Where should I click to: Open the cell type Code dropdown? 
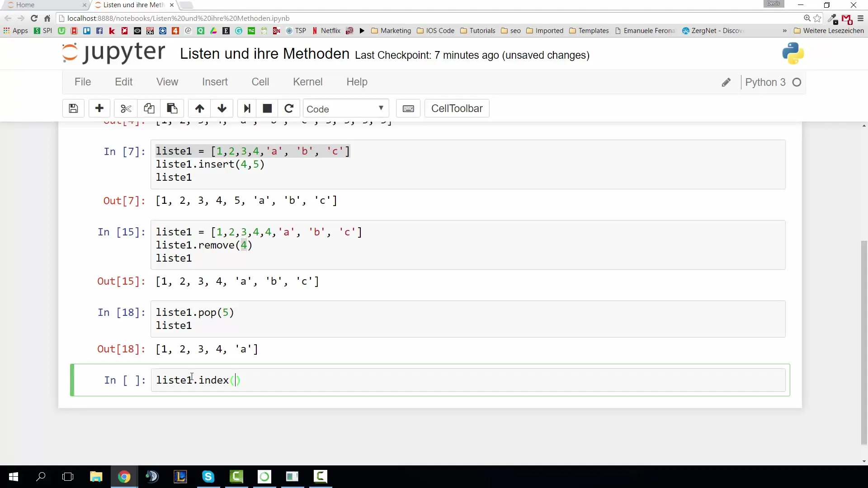pos(345,109)
